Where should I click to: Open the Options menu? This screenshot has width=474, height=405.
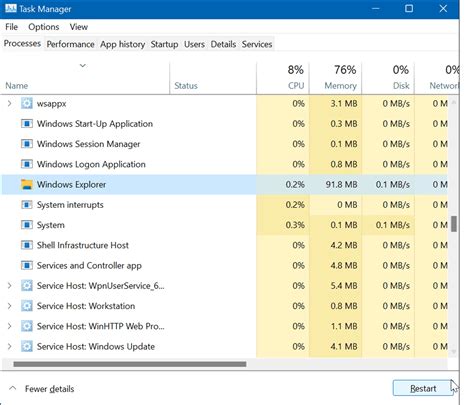pos(44,27)
